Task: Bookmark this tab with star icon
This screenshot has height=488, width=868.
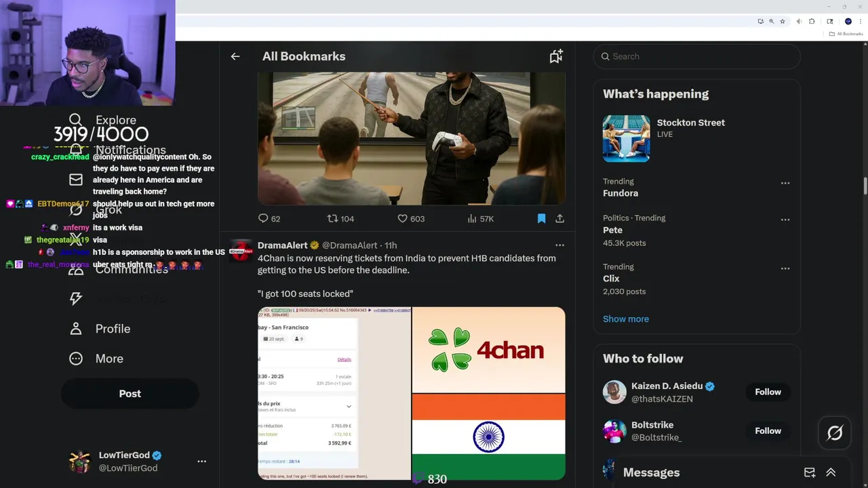Action: click(x=782, y=21)
